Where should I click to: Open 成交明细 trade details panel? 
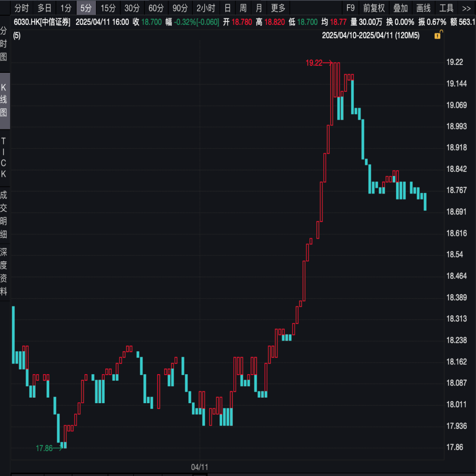point(4,214)
